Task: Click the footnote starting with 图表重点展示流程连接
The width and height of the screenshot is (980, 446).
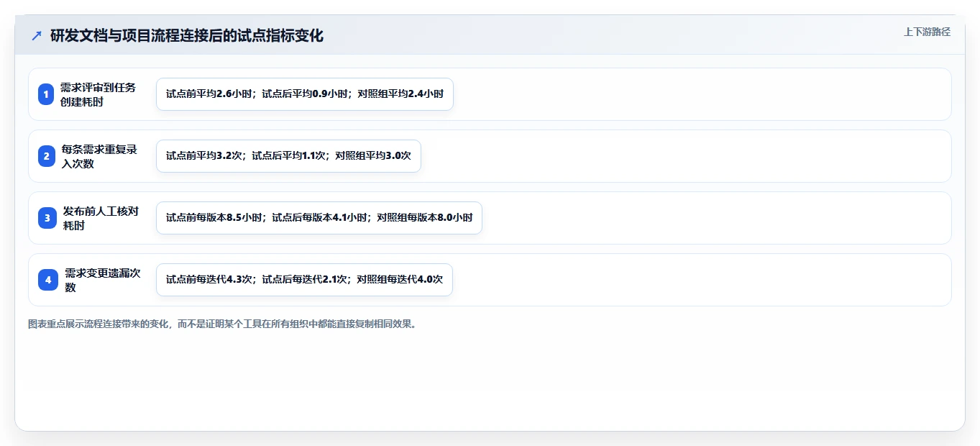Action: pyautogui.click(x=222, y=324)
